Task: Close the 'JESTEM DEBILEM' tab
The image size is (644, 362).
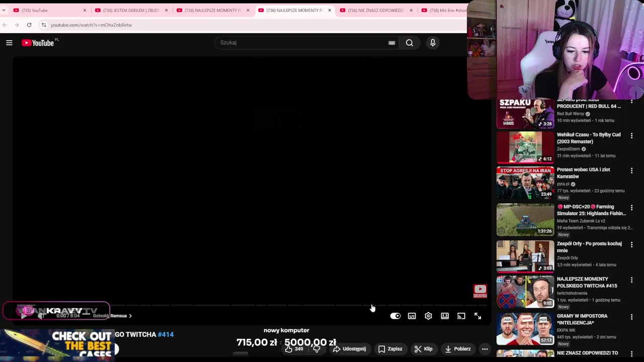Action: click(x=166, y=10)
